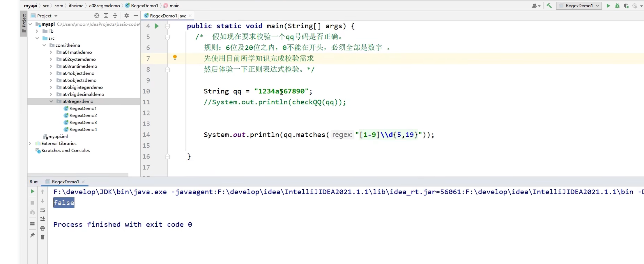
Task: Enable scroll to end in console
Action: tap(43, 219)
